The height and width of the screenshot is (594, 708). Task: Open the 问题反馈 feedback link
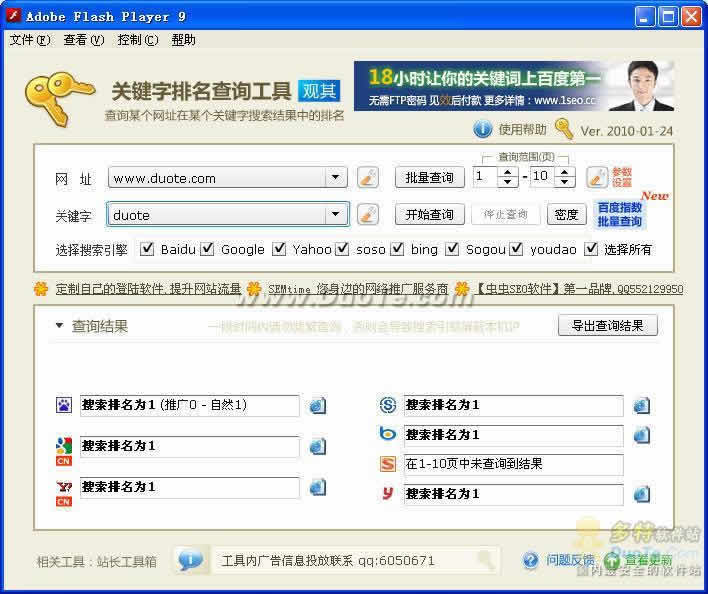tap(570, 560)
